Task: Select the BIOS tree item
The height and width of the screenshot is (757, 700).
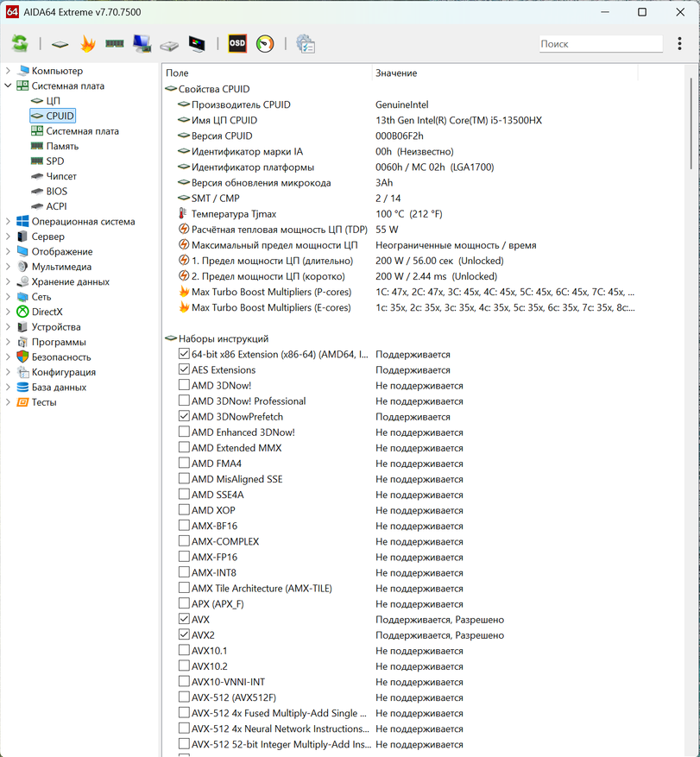Action: [57, 192]
